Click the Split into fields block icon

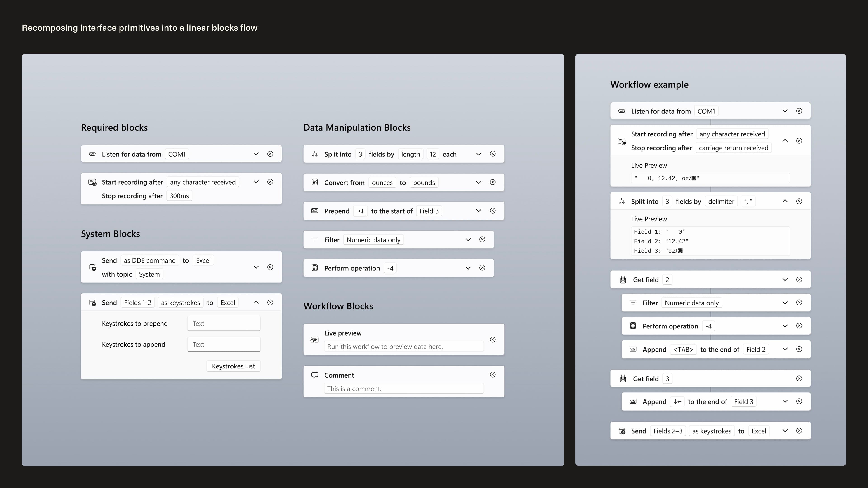coord(315,154)
